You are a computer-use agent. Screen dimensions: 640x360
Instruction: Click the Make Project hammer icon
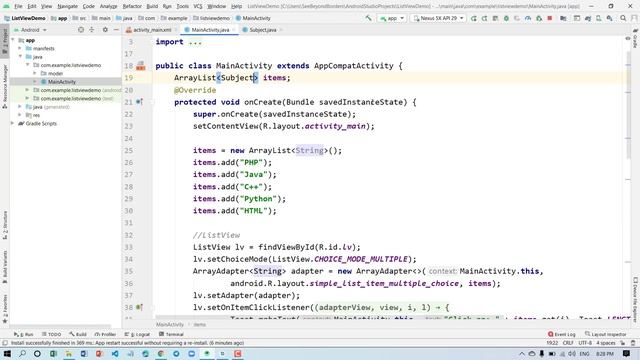pos(368,18)
